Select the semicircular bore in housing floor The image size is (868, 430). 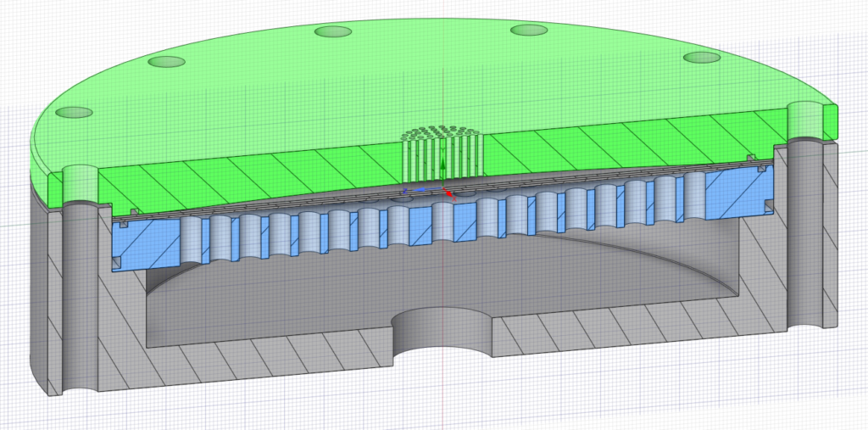(x=442, y=331)
